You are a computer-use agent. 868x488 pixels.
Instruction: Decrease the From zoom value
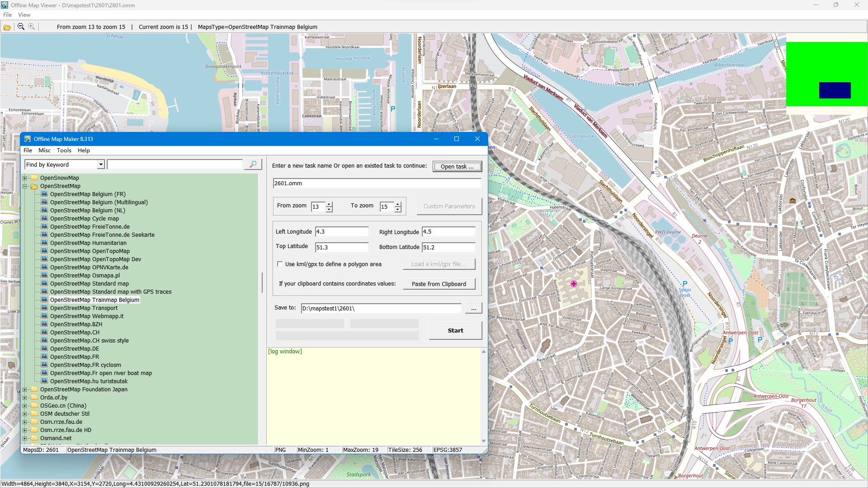(329, 210)
